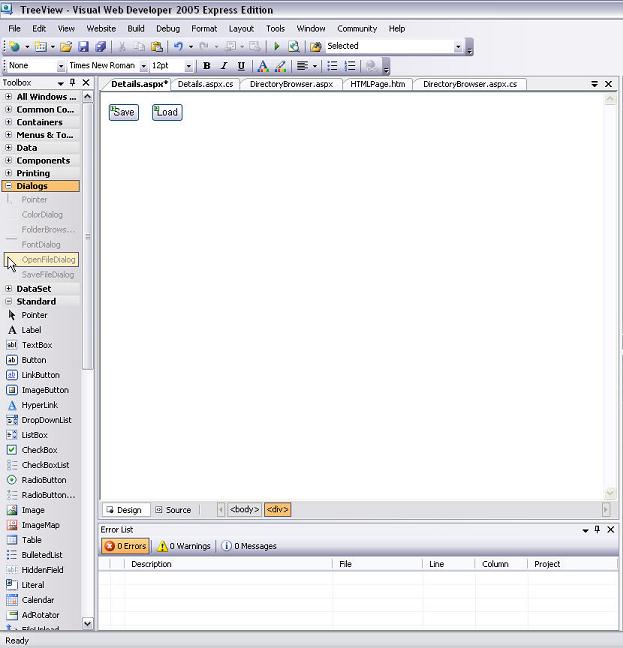Click the Open File toolbar icon
The width and height of the screenshot is (623, 648).
66,47
